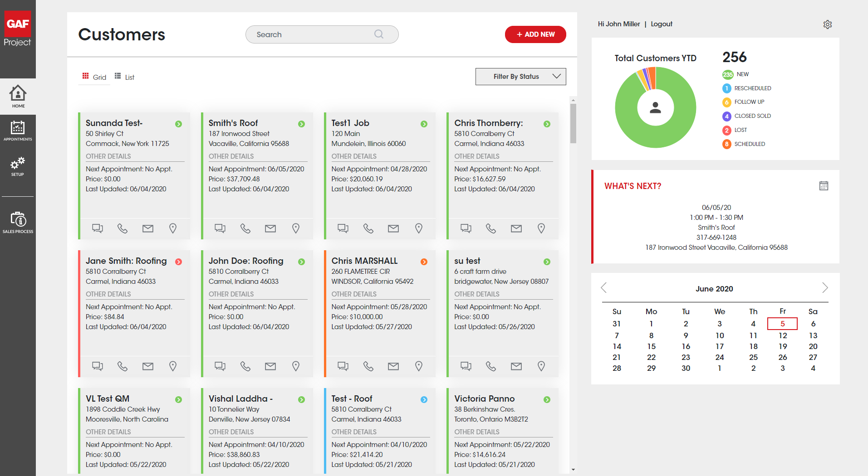Image resolution: width=868 pixels, height=476 pixels.
Task: Open chat for Sunanda Test- card
Action: [97, 228]
